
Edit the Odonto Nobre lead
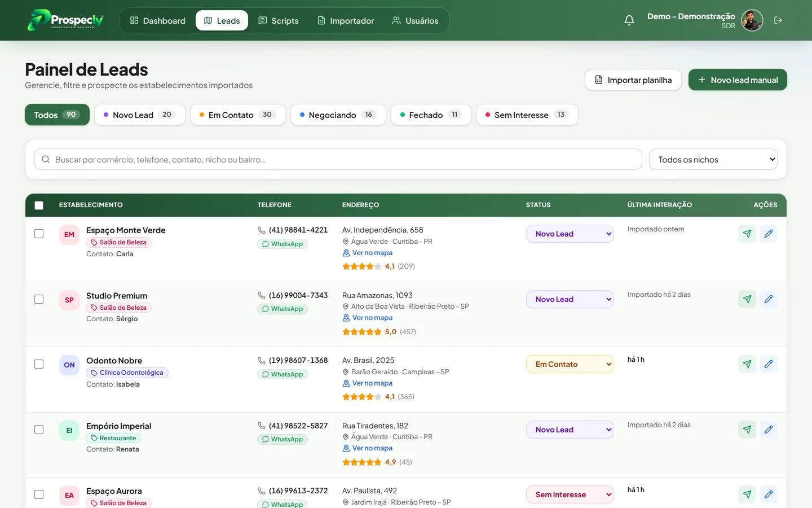click(x=769, y=364)
